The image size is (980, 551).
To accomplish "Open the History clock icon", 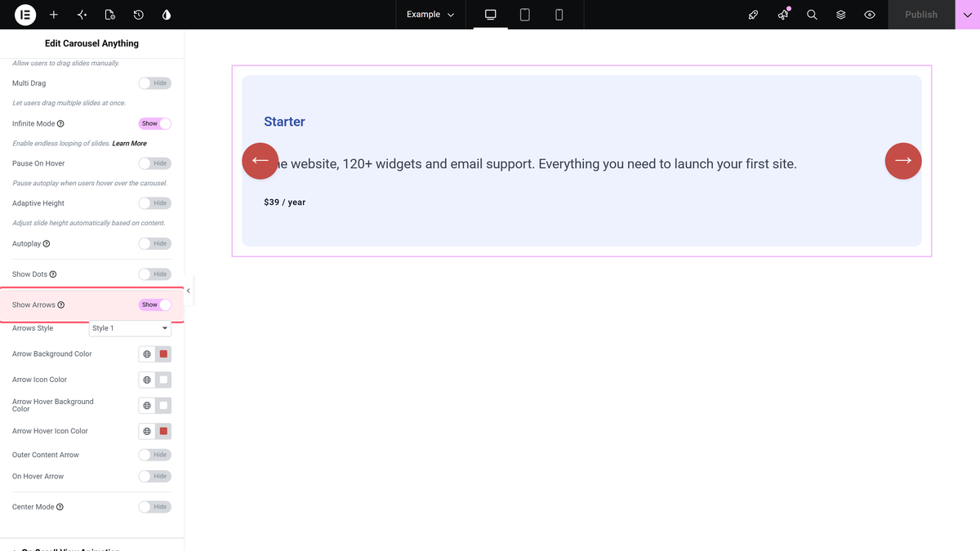I will pyautogui.click(x=139, y=15).
